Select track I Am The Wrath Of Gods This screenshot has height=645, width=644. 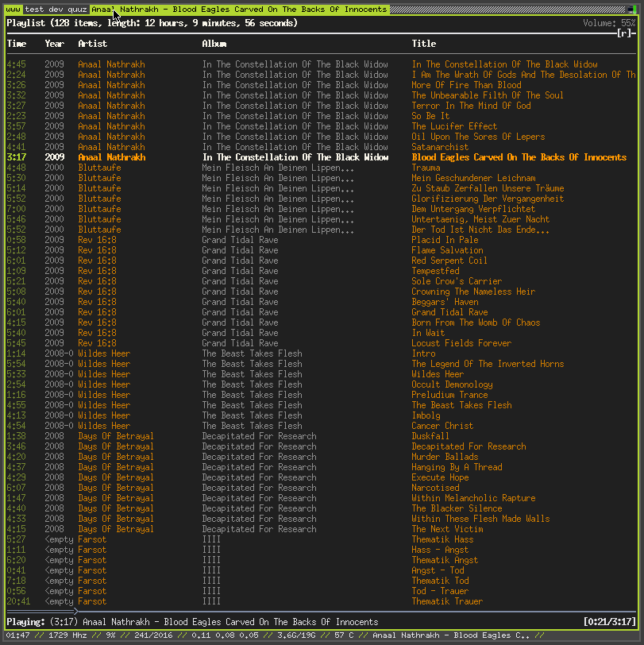point(523,75)
